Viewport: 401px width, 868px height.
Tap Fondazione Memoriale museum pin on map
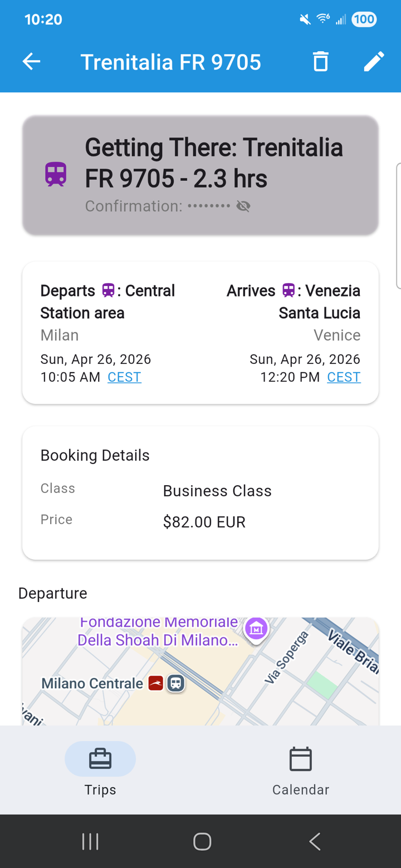pyautogui.click(x=256, y=629)
